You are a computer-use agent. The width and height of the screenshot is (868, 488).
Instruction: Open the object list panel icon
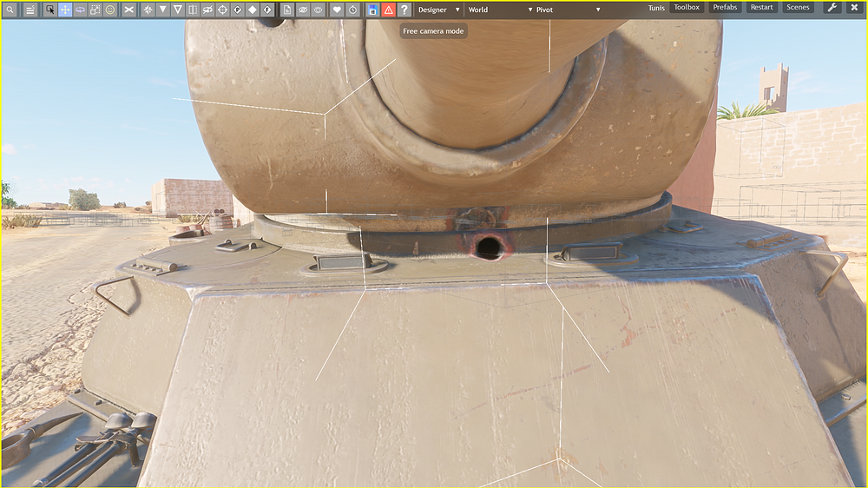[x=30, y=10]
